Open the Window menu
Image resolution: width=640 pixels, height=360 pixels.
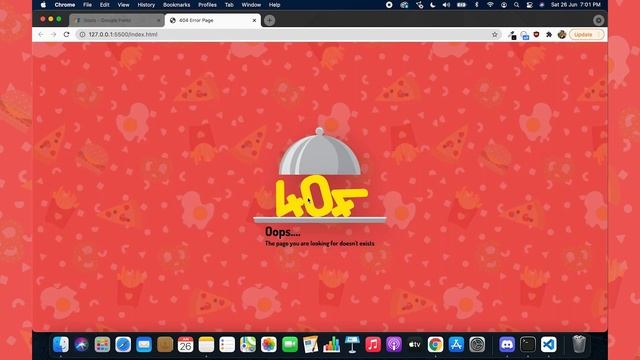[x=251, y=5]
